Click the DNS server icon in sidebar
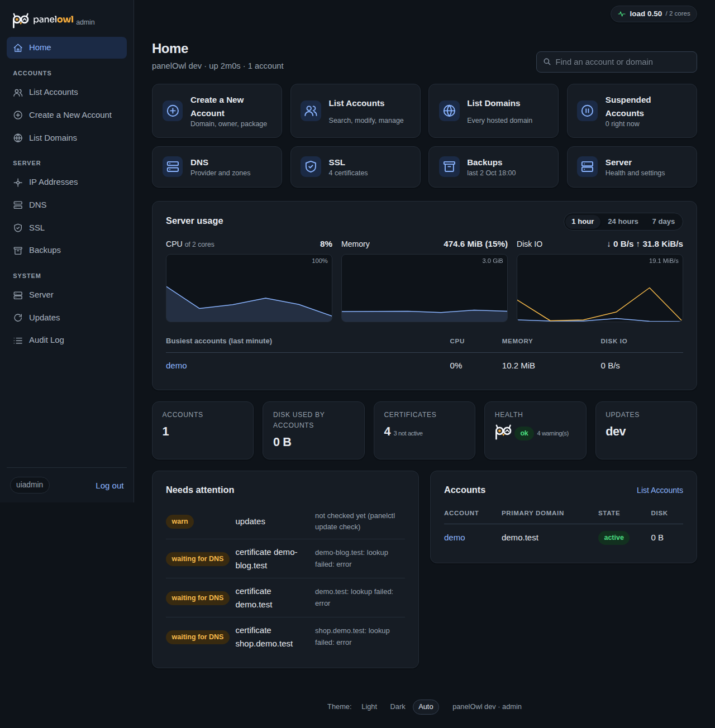The width and height of the screenshot is (715, 728). click(x=18, y=205)
